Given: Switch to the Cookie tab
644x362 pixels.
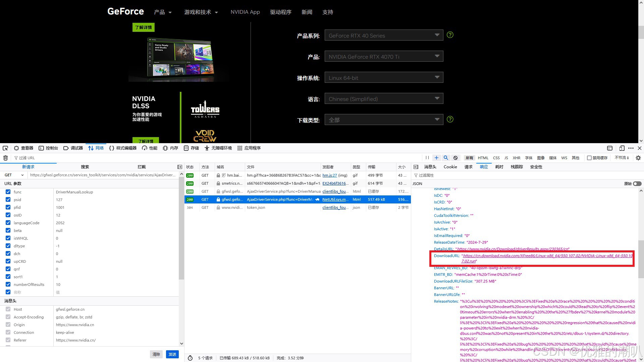Looking at the screenshot, I should click(x=450, y=167).
